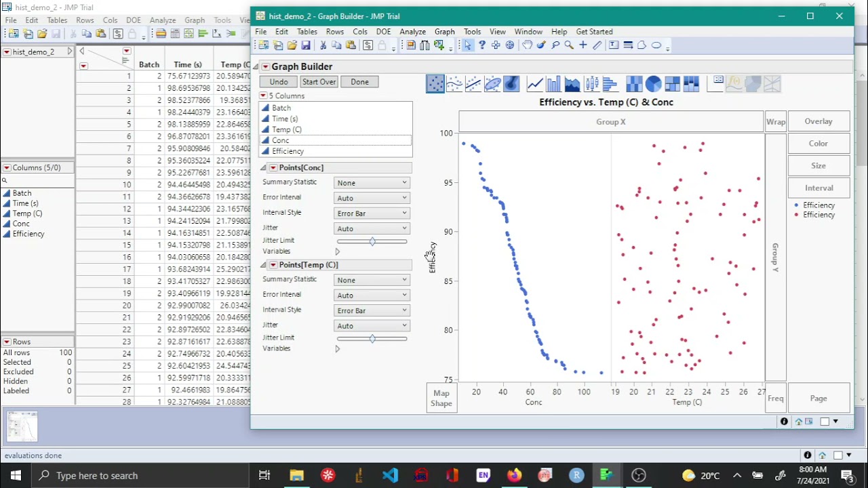Open DOE menu in Graph Builder window
The image size is (868, 488).
(383, 32)
